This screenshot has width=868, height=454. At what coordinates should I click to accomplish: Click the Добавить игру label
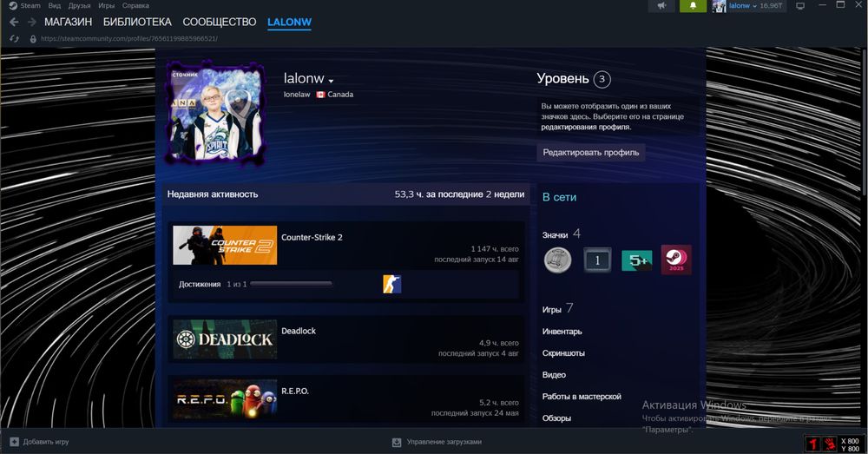(46, 442)
